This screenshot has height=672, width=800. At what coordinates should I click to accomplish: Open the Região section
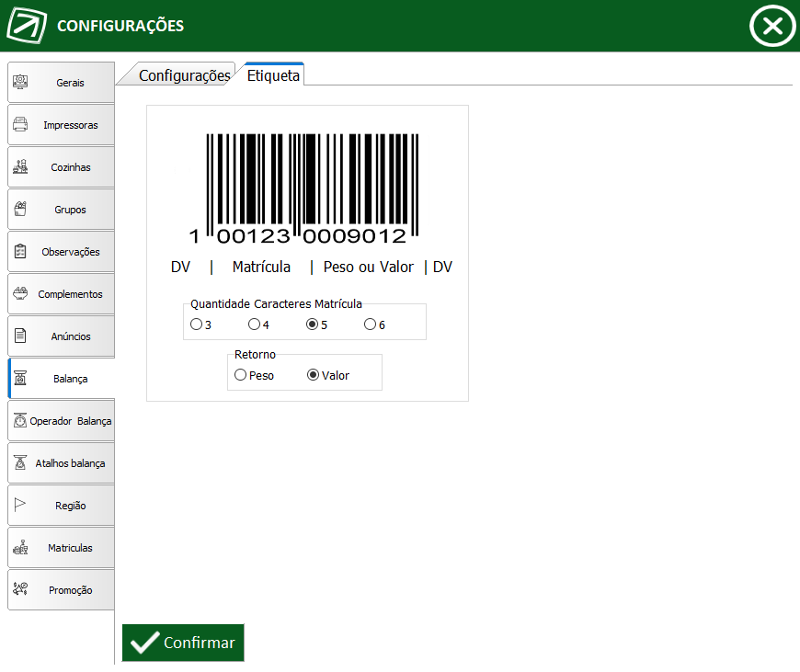pyautogui.click(x=62, y=505)
